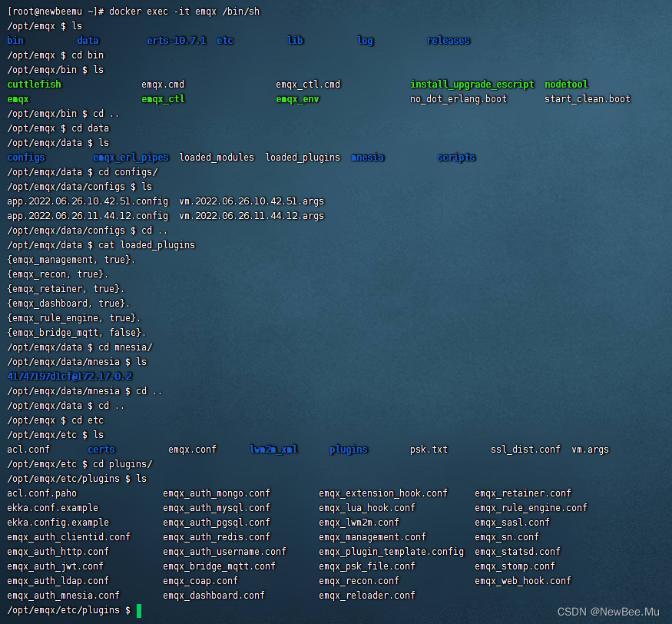Select the green cuttlefish executable name
Viewport: 672px width, 624px height.
(x=34, y=85)
